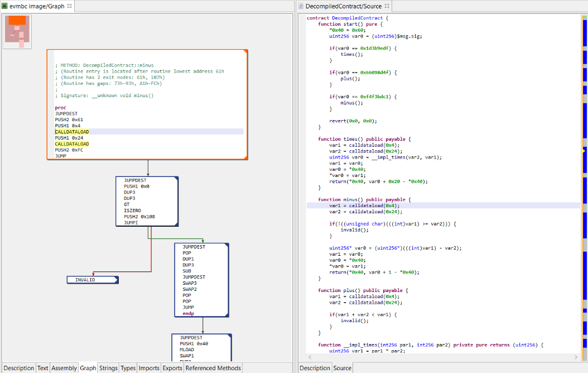Click the 0xf4f3bdc1 constant in source
This screenshot has width=588, height=373.
(375, 97)
